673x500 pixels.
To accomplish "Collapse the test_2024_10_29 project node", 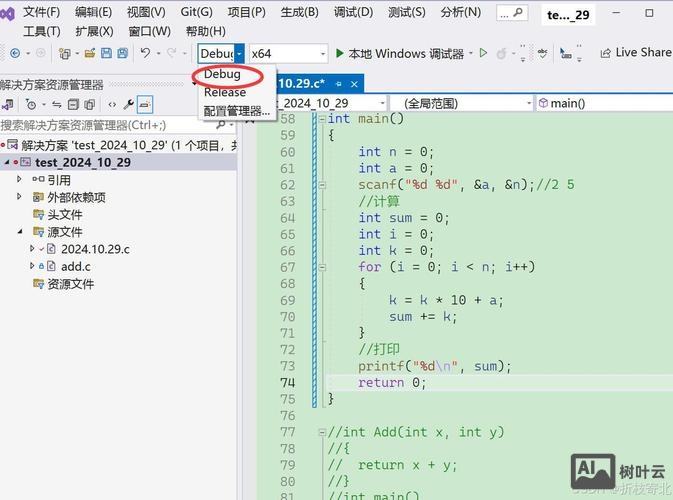I will 7,162.
